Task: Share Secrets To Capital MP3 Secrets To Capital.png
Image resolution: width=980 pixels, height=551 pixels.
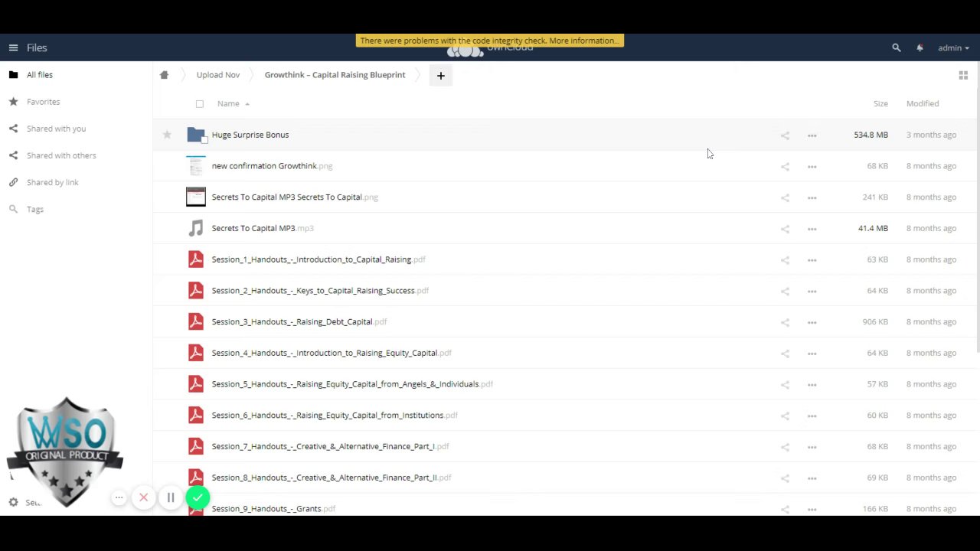Action: (785, 197)
